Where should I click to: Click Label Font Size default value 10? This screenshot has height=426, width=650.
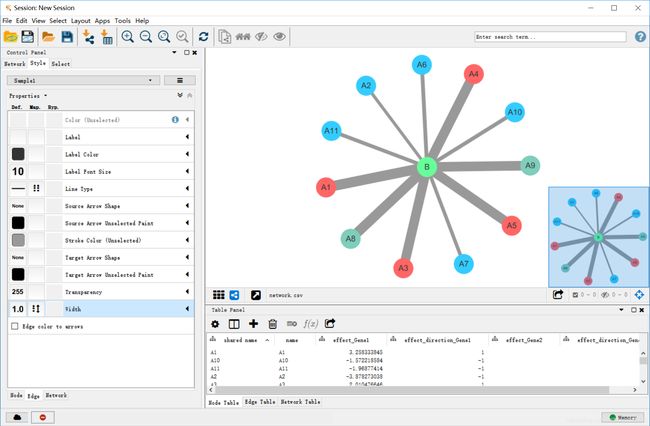18,171
